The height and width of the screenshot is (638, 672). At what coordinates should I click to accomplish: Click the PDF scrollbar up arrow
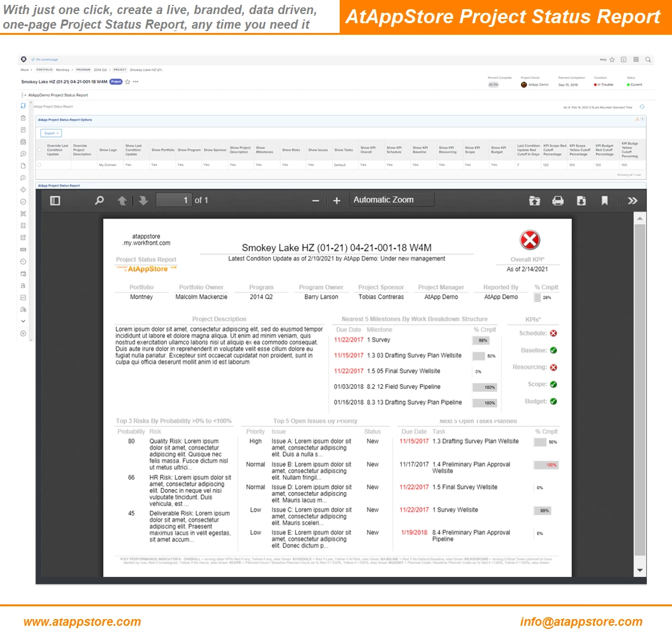[x=640, y=219]
